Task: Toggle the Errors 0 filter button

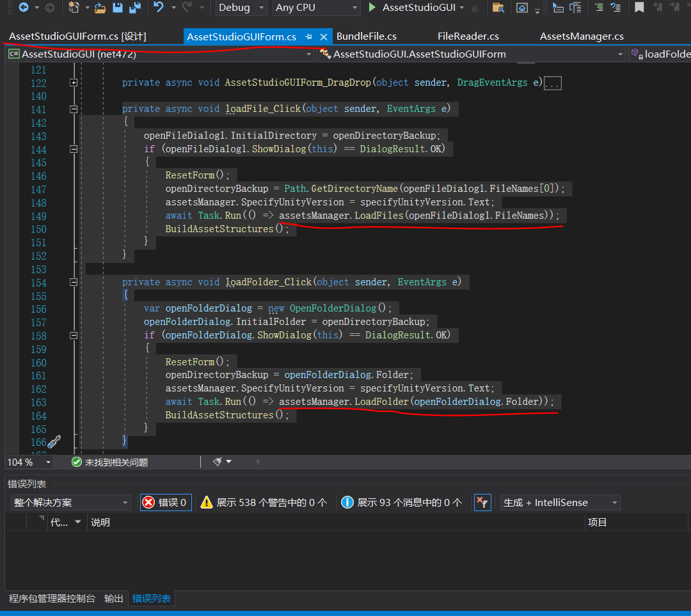Action: click(x=166, y=503)
